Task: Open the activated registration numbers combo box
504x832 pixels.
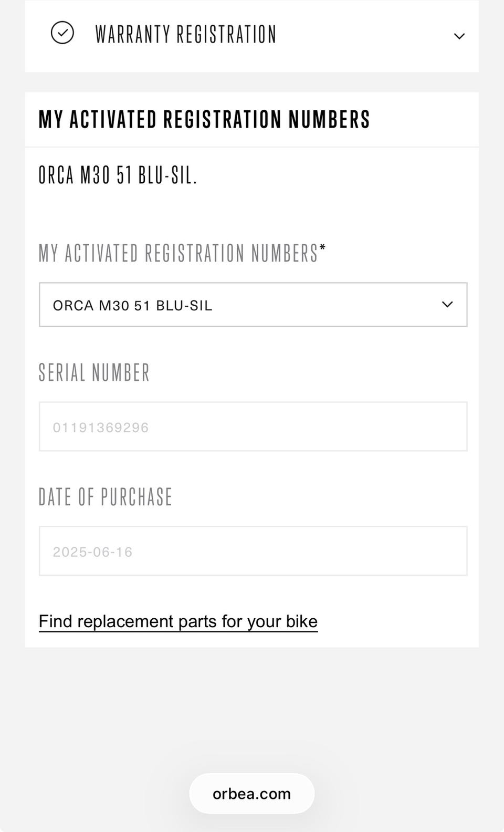Action: (x=253, y=305)
